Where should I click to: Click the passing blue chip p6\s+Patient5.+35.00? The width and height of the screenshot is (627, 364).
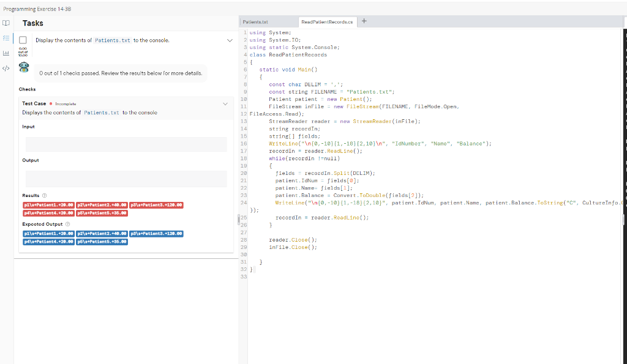click(x=102, y=242)
